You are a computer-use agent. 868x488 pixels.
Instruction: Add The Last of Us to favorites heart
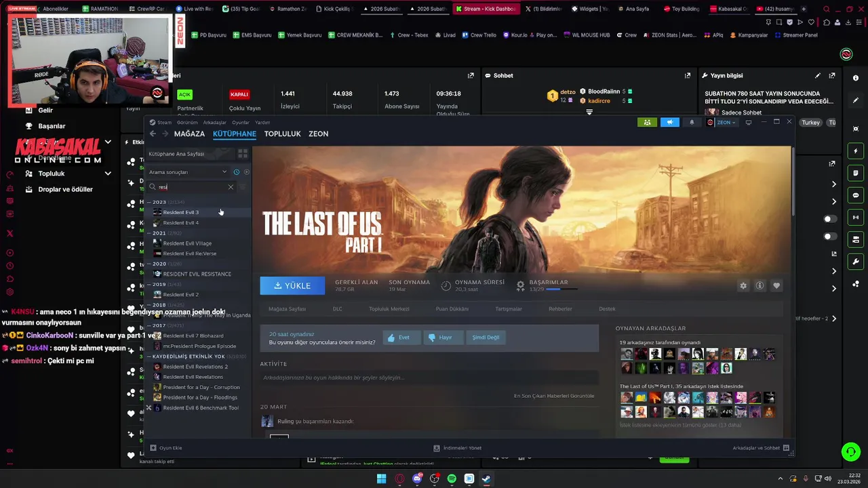click(776, 286)
